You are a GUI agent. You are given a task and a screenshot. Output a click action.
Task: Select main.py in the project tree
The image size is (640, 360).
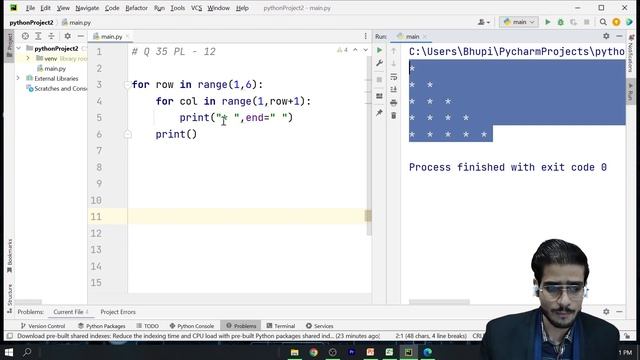(x=51, y=69)
